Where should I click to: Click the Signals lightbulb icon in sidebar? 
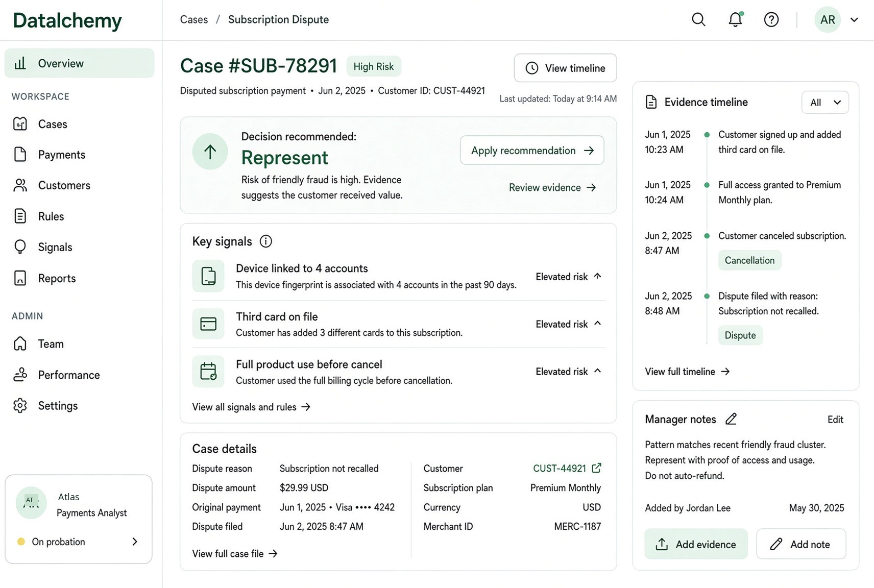(x=20, y=247)
